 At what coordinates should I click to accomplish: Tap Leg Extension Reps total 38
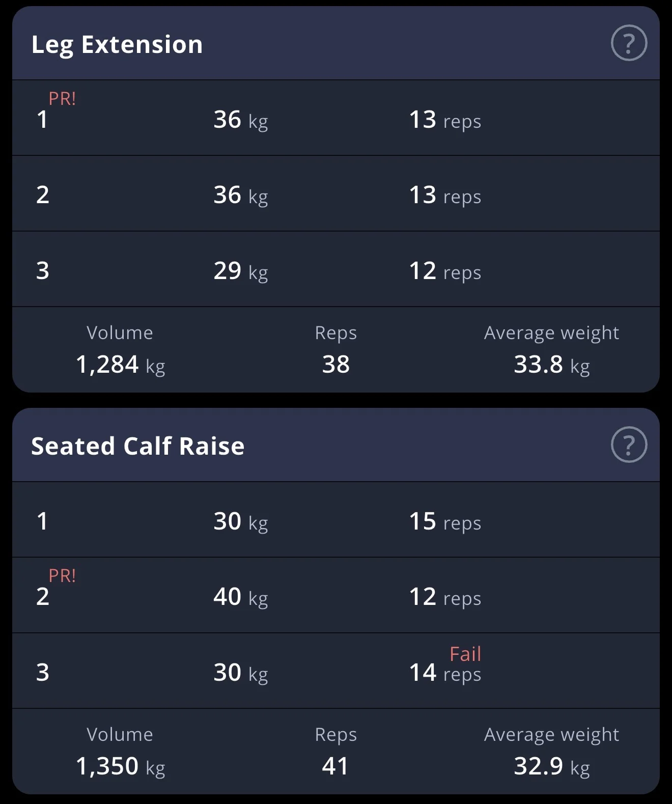coord(335,349)
